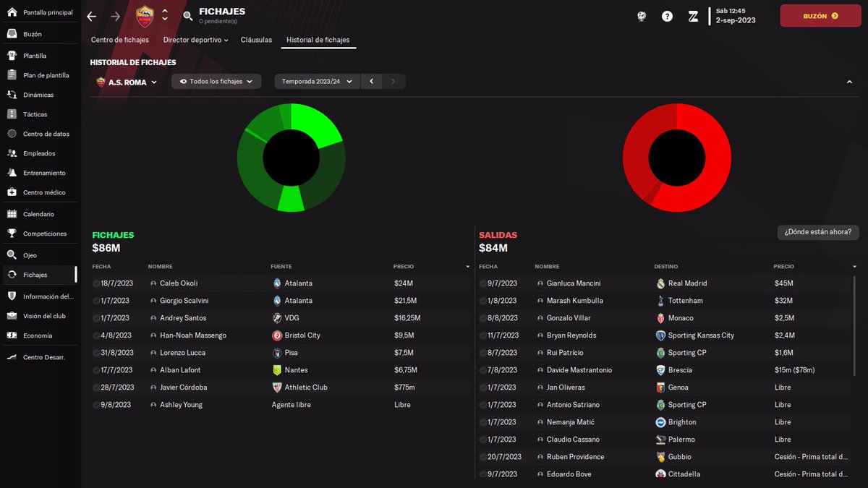Screen dimensions: 868x488
Task: Open Centro médico kit icon
Action: (x=12, y=192)
